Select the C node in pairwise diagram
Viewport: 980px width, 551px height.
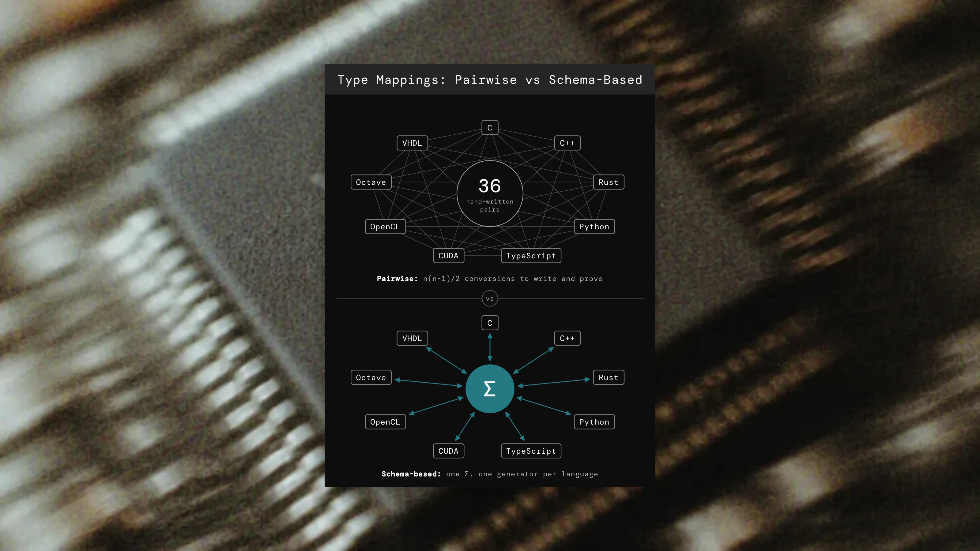point(490,128)
